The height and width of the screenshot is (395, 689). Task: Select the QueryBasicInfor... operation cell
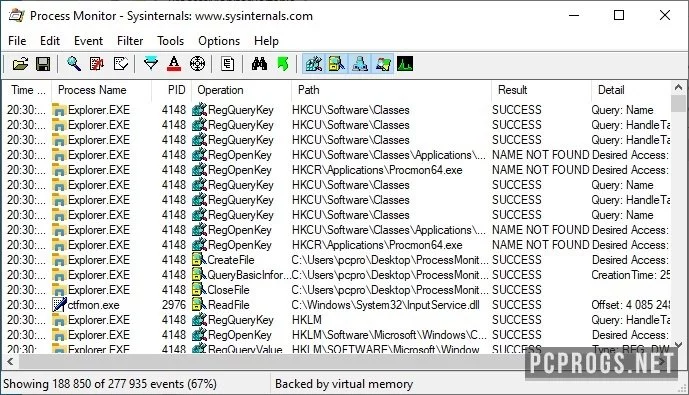tap(249, 275)
